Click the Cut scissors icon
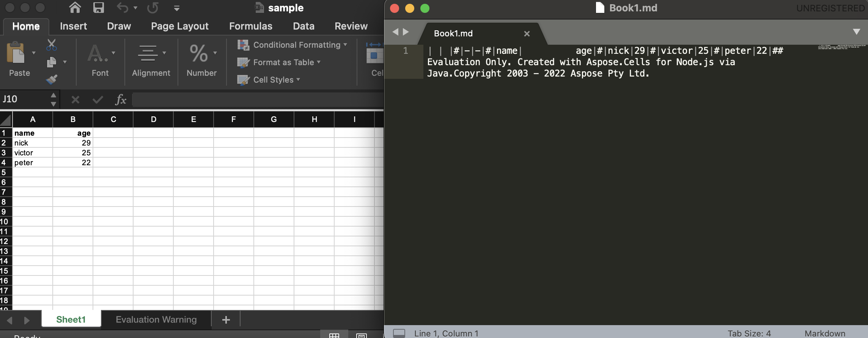The height and width of the screenshot is (338, 868). [52, 45]
